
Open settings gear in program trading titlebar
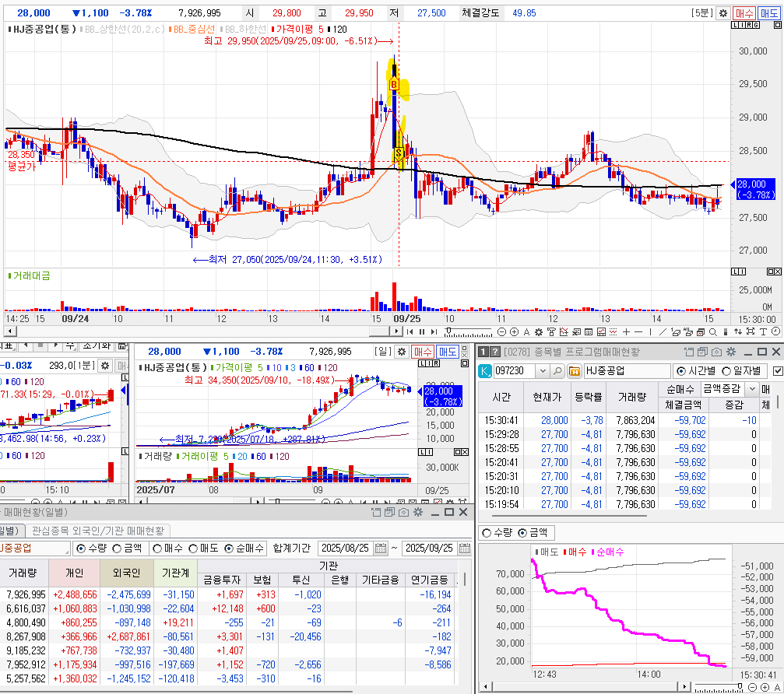[x=731, y=352]
